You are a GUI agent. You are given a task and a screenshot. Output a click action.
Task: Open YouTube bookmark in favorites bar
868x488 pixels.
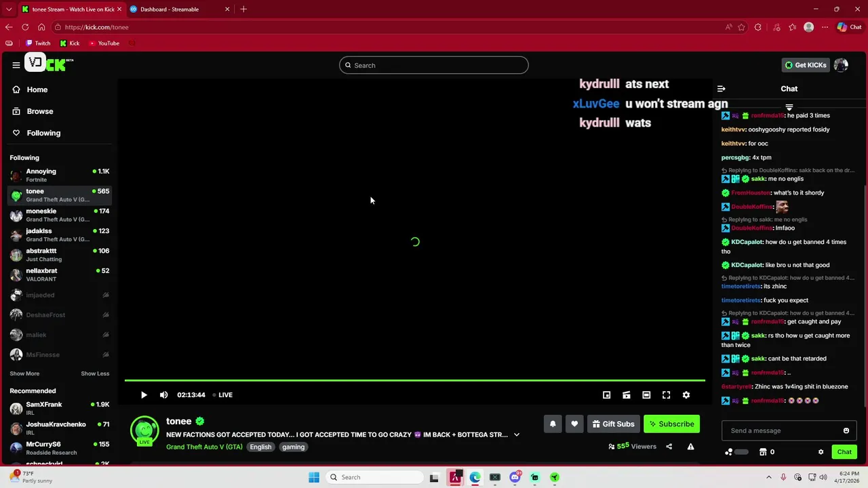(104, 43)
